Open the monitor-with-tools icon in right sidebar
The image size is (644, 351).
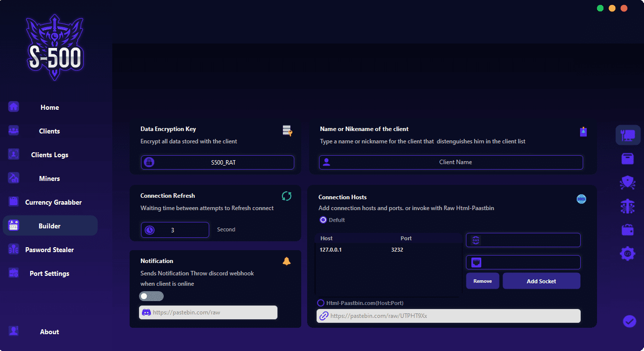tap(628, 135)
